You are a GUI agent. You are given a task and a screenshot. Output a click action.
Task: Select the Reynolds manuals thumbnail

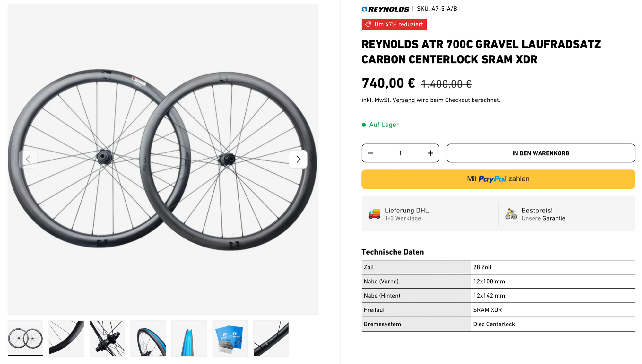click(230, 338)
